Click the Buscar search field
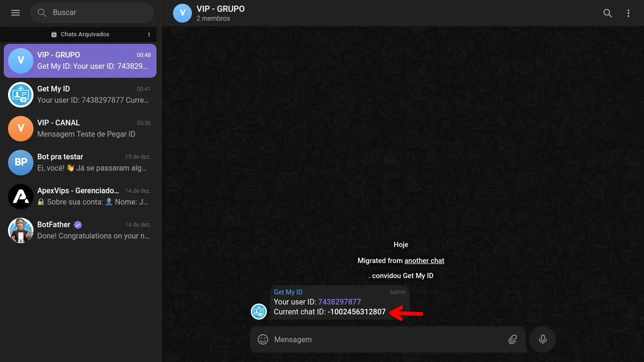The width and height of the screenshot is (644, 362). click(x=92, y=13)
